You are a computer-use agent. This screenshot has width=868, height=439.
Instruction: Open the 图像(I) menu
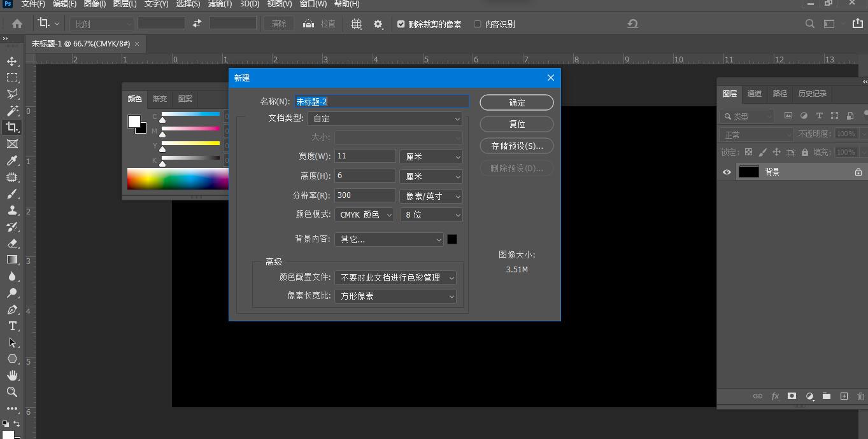(95, 4)
